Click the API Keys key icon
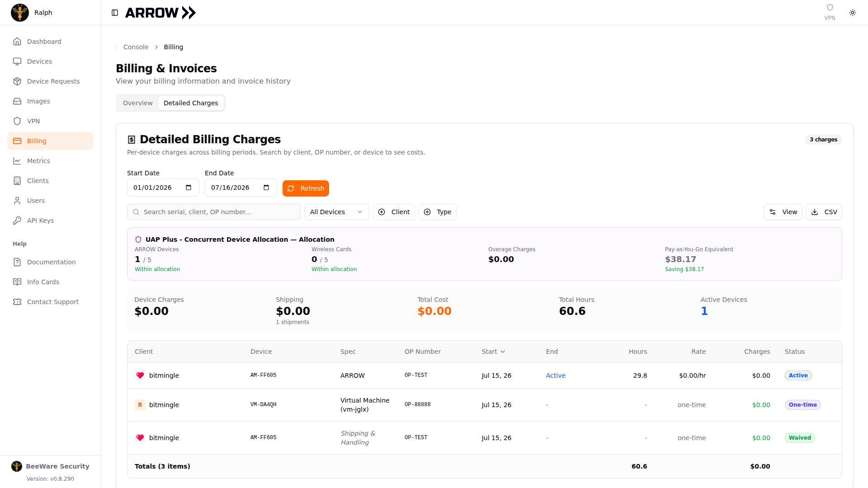 click(17, 221)
